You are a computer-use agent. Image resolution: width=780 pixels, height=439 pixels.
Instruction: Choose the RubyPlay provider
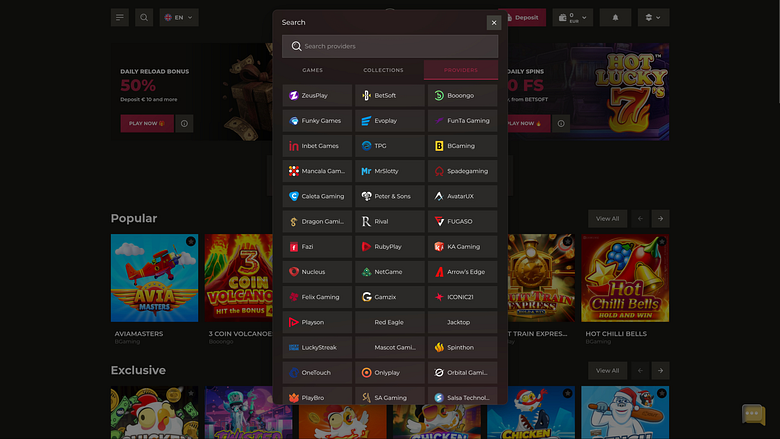pos(390,247)
